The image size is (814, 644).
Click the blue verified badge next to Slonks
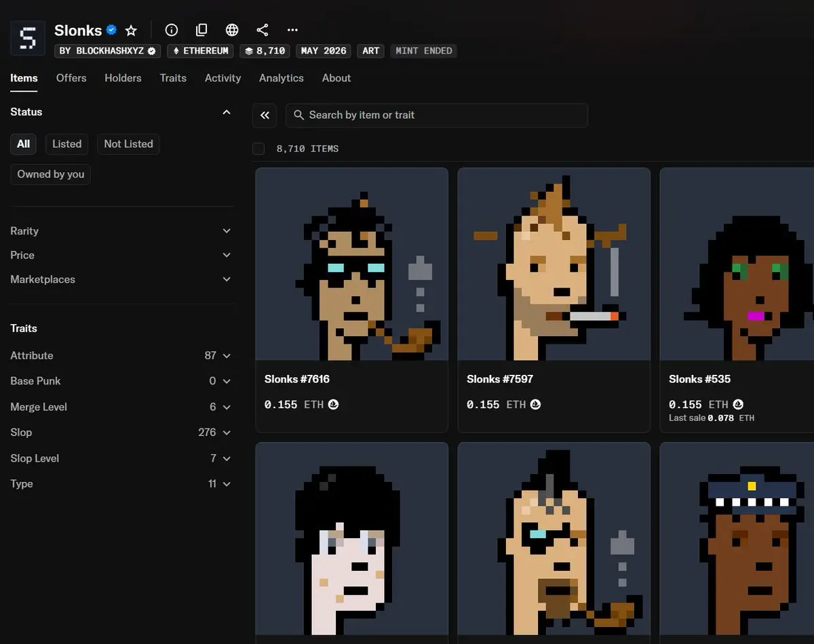point(112,30)
